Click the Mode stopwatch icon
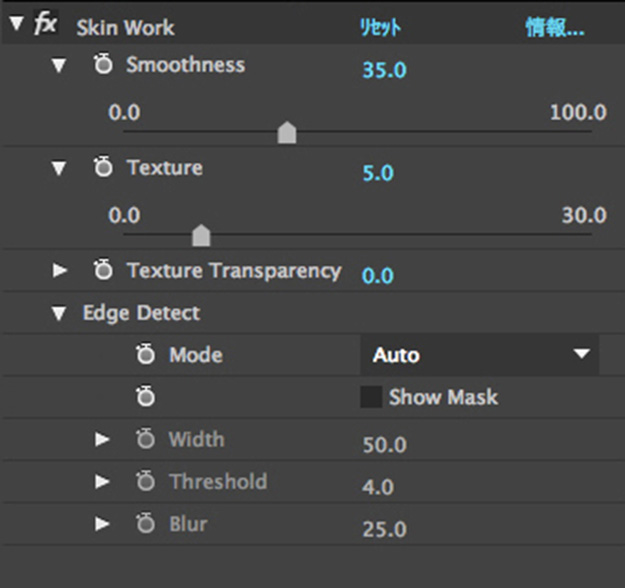Viewport: 625px width, 588px height. 146,355
